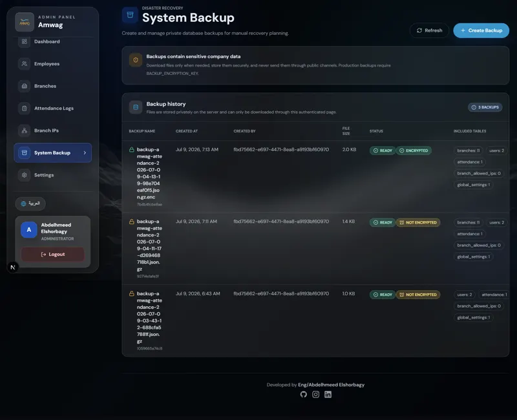Viewport: 517px width, 420px height.
Task: Open Eng/Abdelhmeed Elshorbagy developer link
Action: point(331,384)
